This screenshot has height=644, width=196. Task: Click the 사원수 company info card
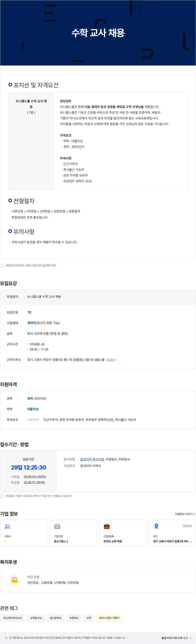click(23, 533)
